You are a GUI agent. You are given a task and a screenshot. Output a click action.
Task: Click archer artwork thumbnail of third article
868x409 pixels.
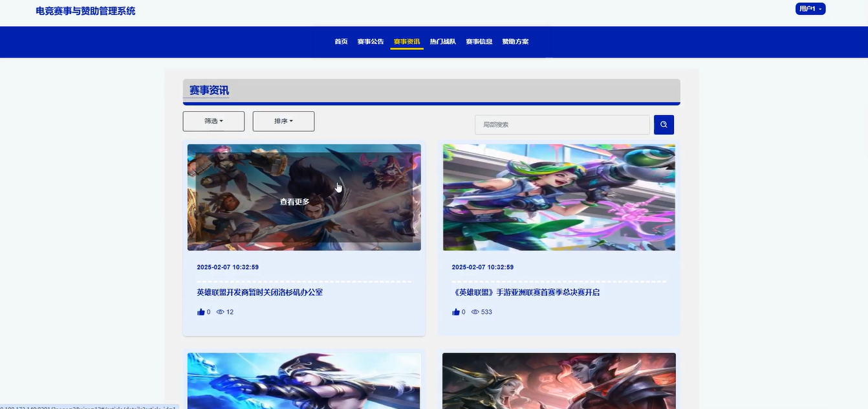pyautogui.click(x=304, y=381)
